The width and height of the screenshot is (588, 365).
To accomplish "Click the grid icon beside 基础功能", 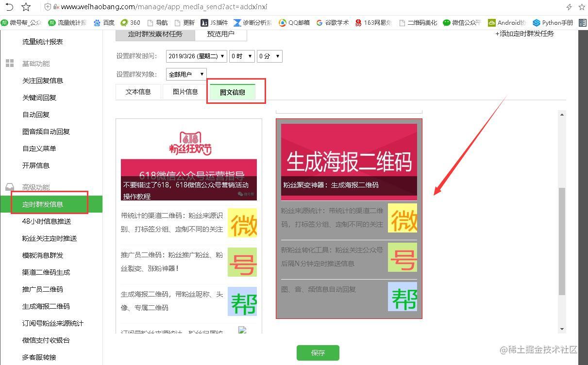I will tap(9, 63).
